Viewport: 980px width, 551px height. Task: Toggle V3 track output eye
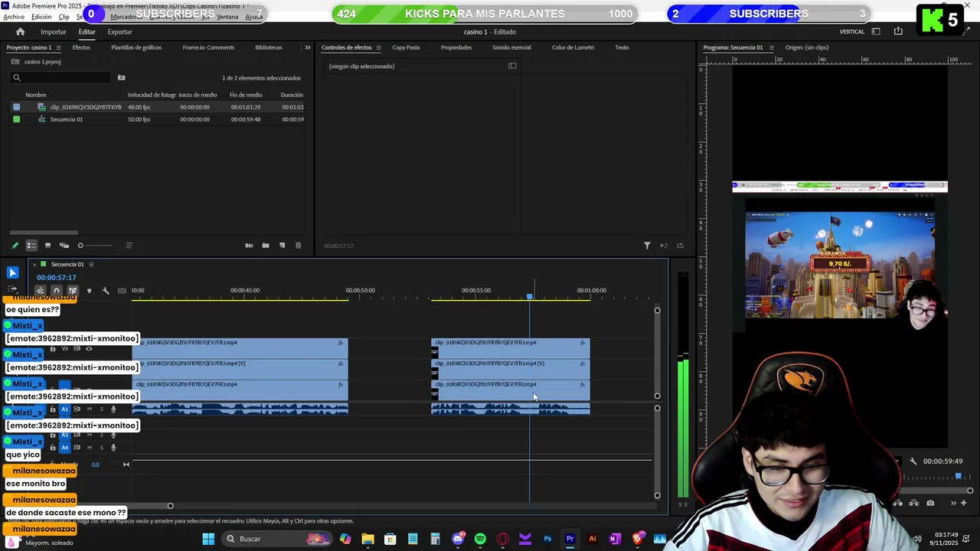(x=89, y=349)
